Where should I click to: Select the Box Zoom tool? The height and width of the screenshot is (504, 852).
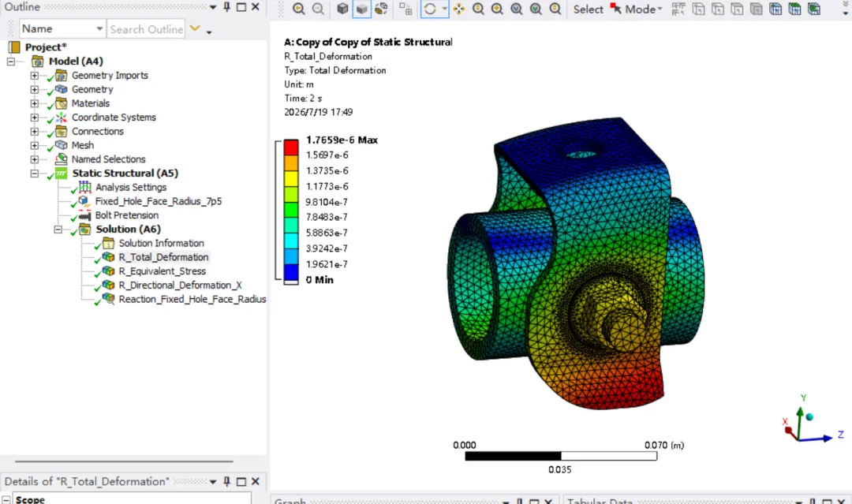click(x=497, y=9)
